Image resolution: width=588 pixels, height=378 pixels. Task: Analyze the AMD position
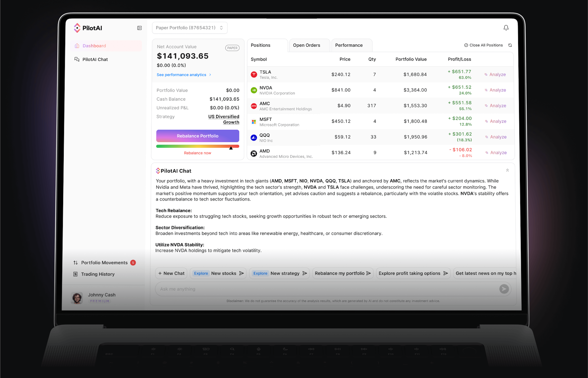pyautogui.click(x=496, y=153)
